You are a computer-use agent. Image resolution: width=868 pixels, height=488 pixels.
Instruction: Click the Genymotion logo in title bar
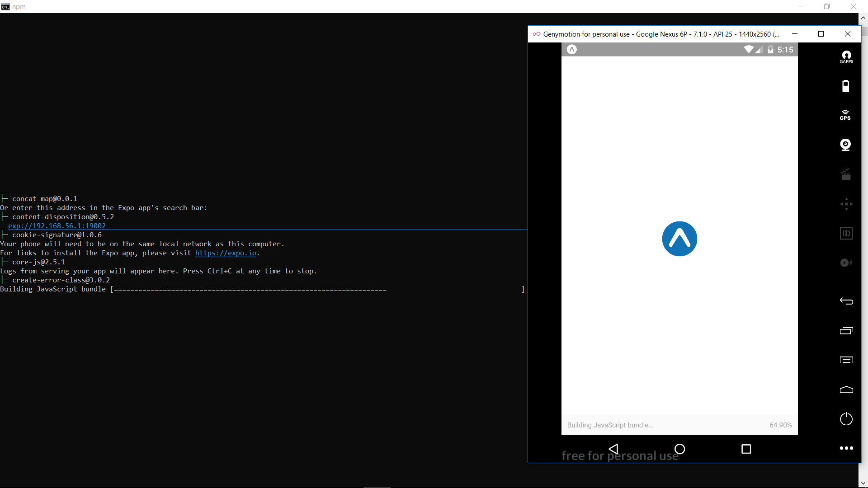(x=537, y=34)
